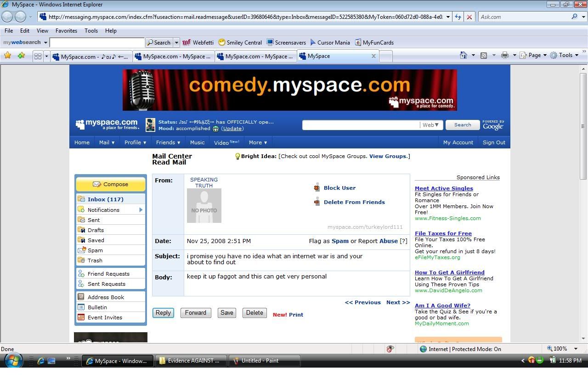Open the zoom level 100% dropdown
The width and height of the screenshot is (588, 380).
576,349
